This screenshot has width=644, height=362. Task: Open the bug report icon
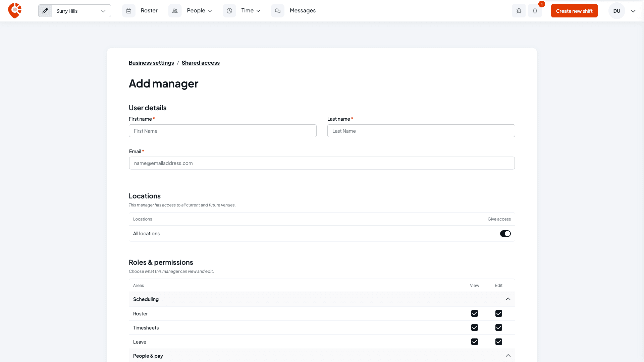coord(519,11)
